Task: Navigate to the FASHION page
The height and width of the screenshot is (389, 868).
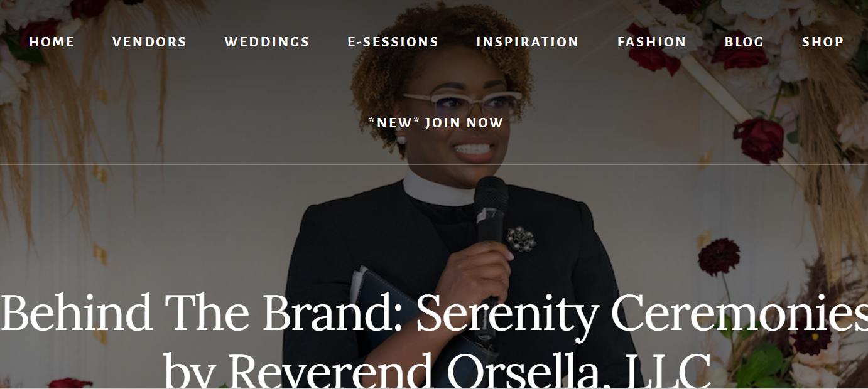Action: point(652,42)
